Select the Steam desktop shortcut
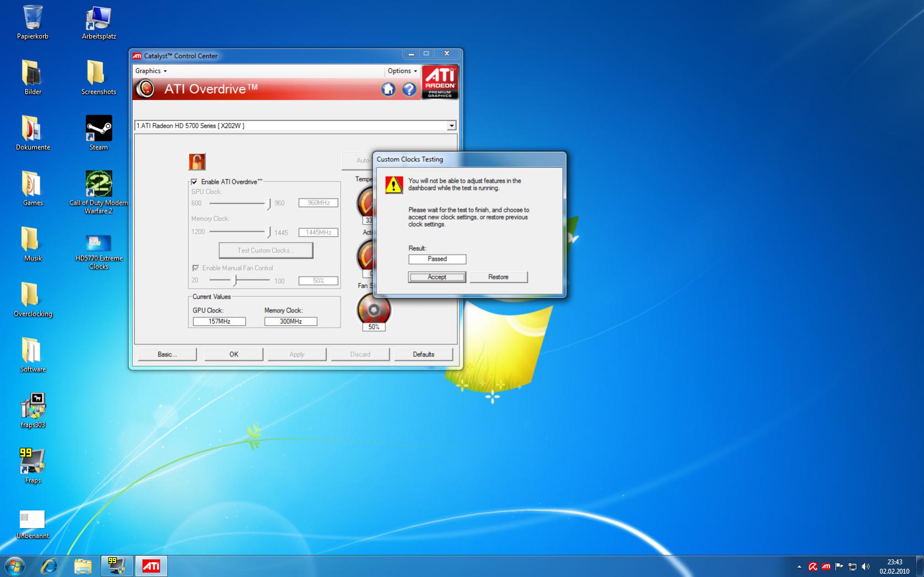The height and width of the screenshot is (577, 924). pyautogui.click(x=99, y=133)
